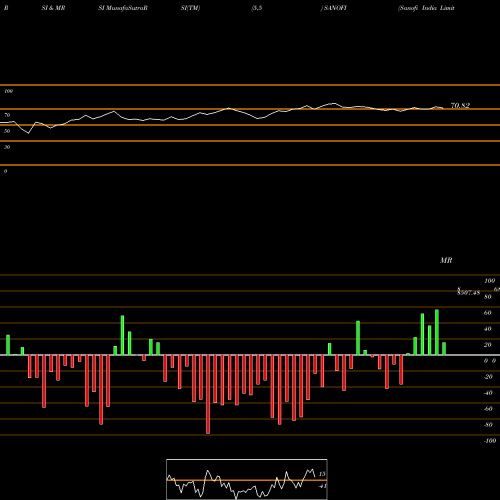Click the MR axis label -60
The width and height of the screenshot is (500, 500).
coord(488,409)
